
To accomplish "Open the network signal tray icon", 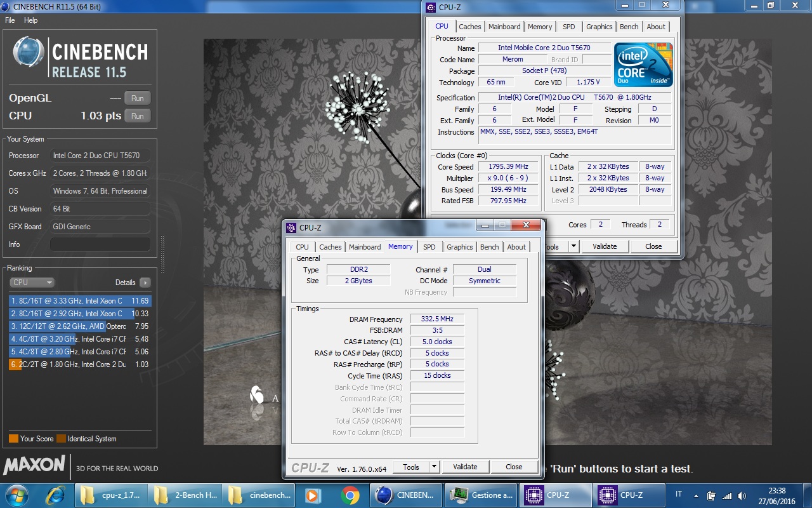I will (x=727, y=495).
